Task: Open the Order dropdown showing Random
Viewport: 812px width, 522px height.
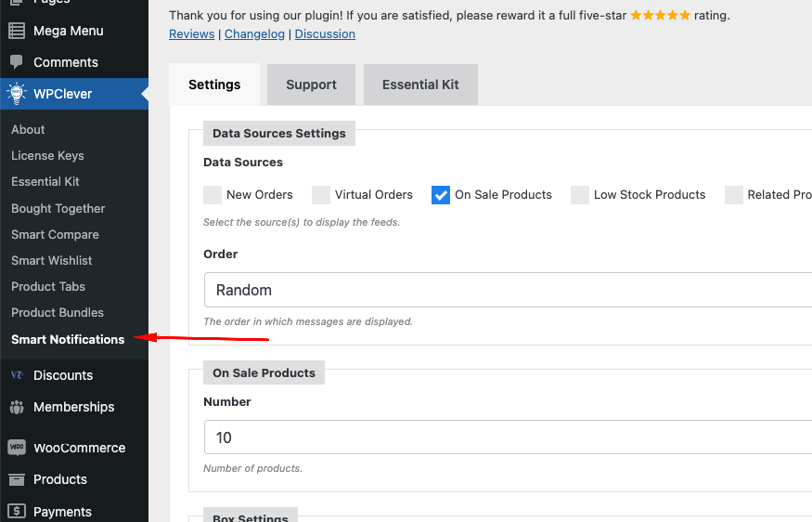Action: tap(508, 290)
